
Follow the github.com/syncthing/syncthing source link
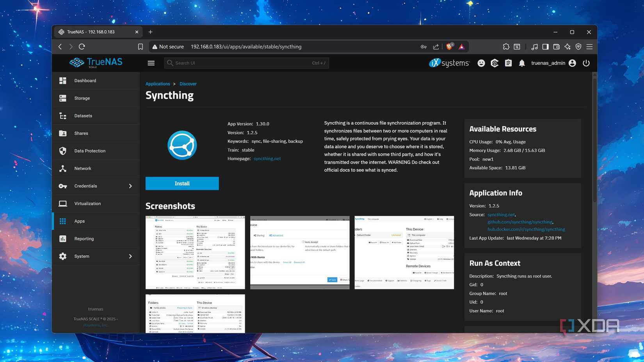520,222
